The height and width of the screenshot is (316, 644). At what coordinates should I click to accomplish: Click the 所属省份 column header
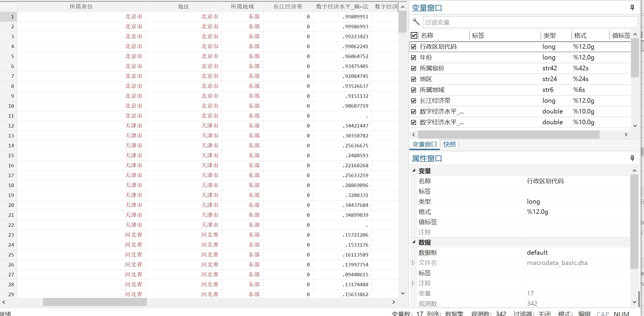(x=81, y=6)
